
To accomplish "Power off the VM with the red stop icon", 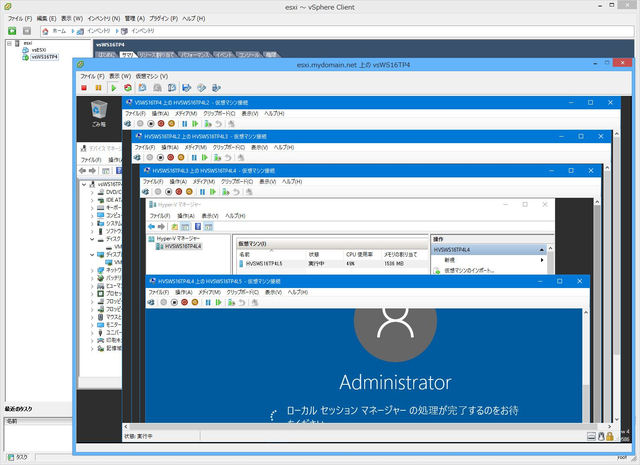I will point(84,88).
